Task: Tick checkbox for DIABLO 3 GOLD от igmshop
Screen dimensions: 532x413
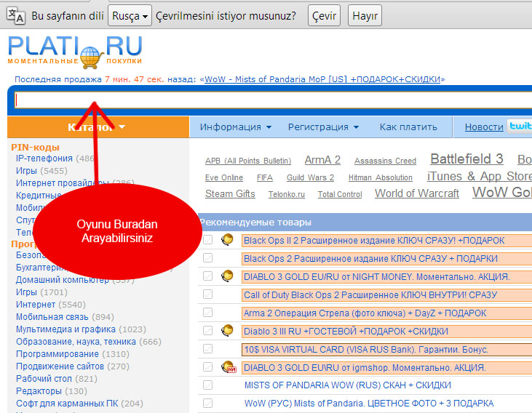Action: tap(207, 367)
